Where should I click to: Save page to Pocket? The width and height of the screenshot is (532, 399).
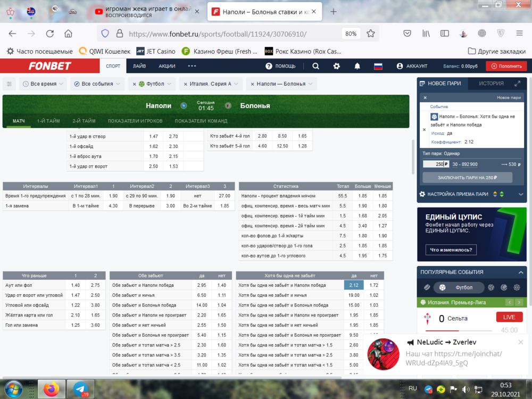coord(407,33)
